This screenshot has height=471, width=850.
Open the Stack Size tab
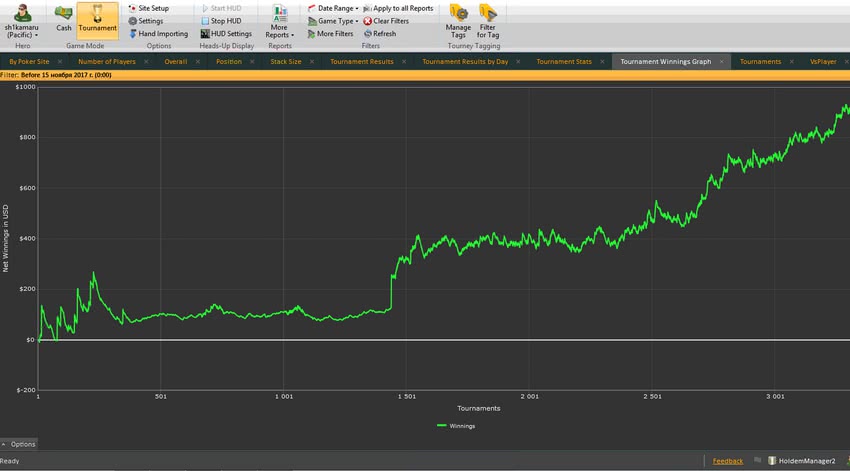tap(286, 62)
